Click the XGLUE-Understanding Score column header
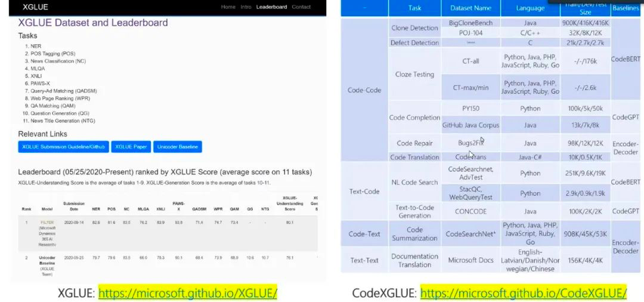644x302 pixels. click(290, 204)
